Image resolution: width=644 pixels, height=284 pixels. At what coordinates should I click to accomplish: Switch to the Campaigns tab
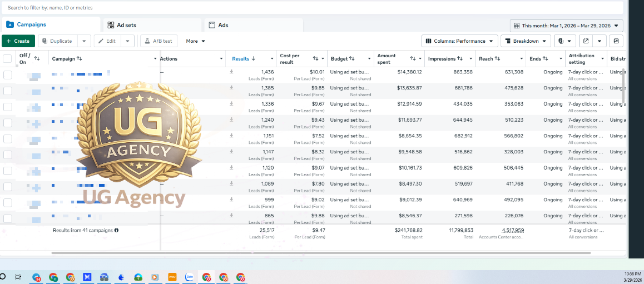pyautogui.click(x=51, y=24)
